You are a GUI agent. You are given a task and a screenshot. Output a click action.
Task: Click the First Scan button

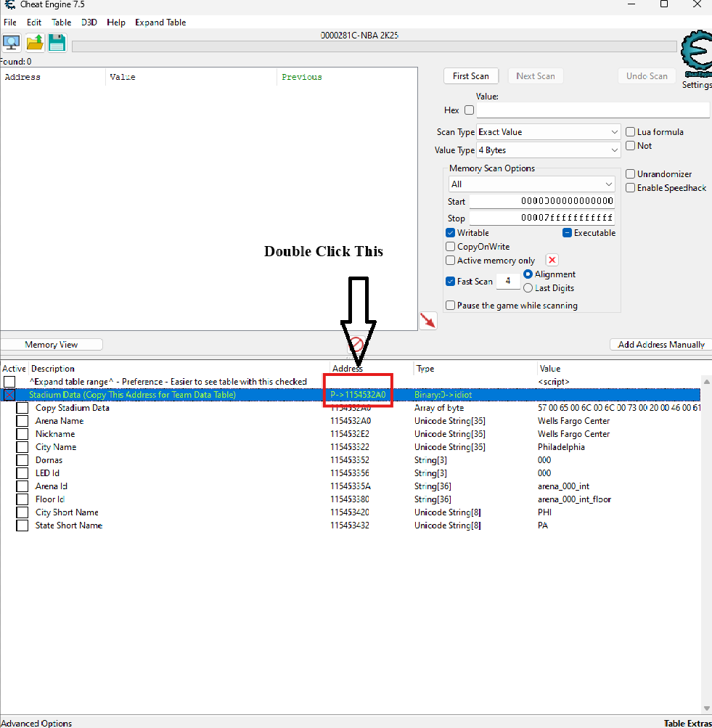[x=470, y=76]
